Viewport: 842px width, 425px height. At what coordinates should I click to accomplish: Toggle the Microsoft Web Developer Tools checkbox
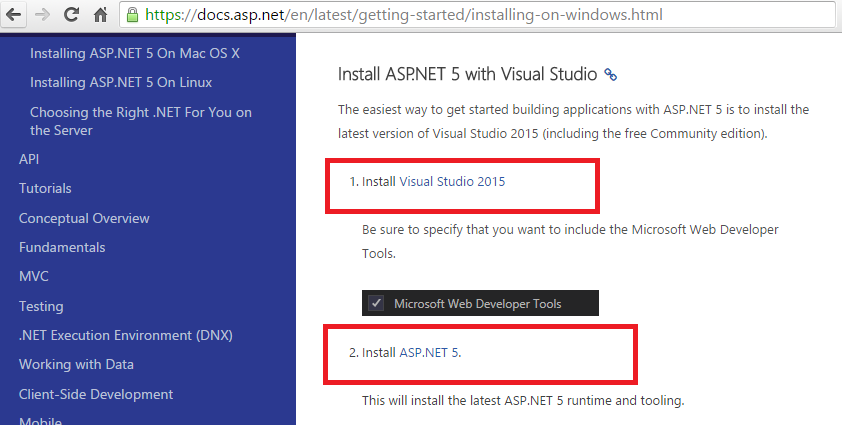tap(376, 304)
